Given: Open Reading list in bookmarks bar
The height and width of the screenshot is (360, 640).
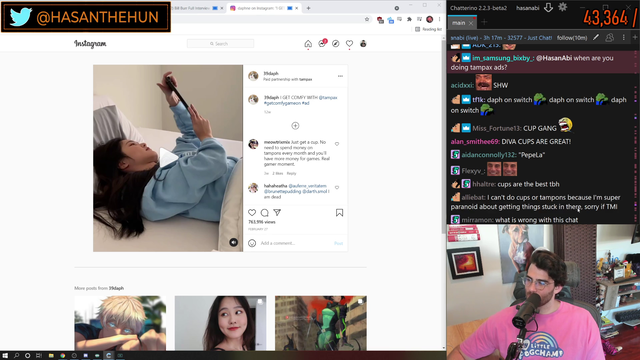Looking at the screenshot, I should click(428, 29).
